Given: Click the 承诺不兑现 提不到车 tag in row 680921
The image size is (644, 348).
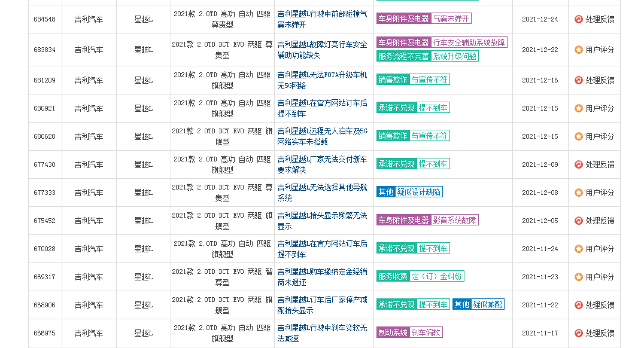Looking at the screenshot, I should [x=413, y=108].
